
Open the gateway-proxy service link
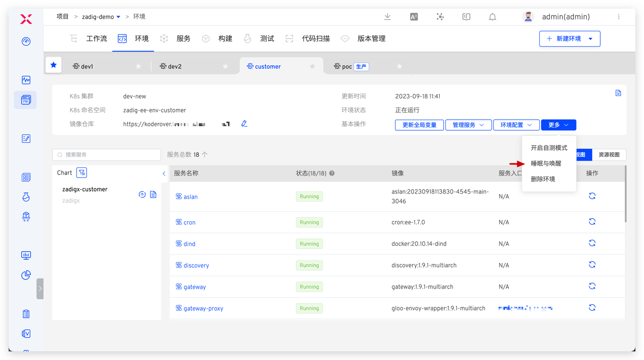pyautogui.click(x=203, y=308)
